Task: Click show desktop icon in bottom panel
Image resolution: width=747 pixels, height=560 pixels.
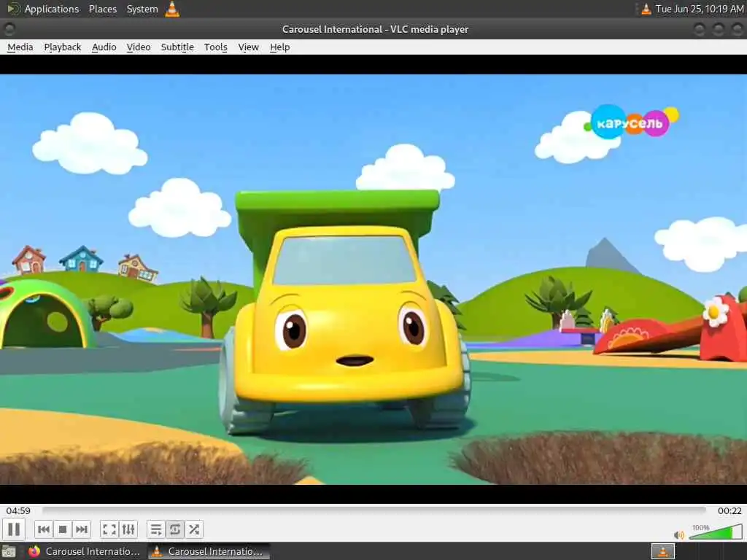Action: tap(9, 552)
